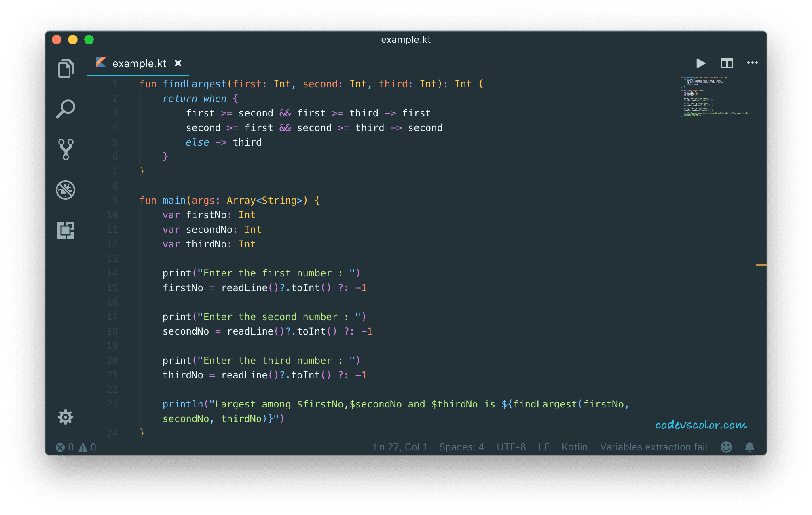812x515 pixels.
Task: Open the Source Control view
Action: (66, 150)
